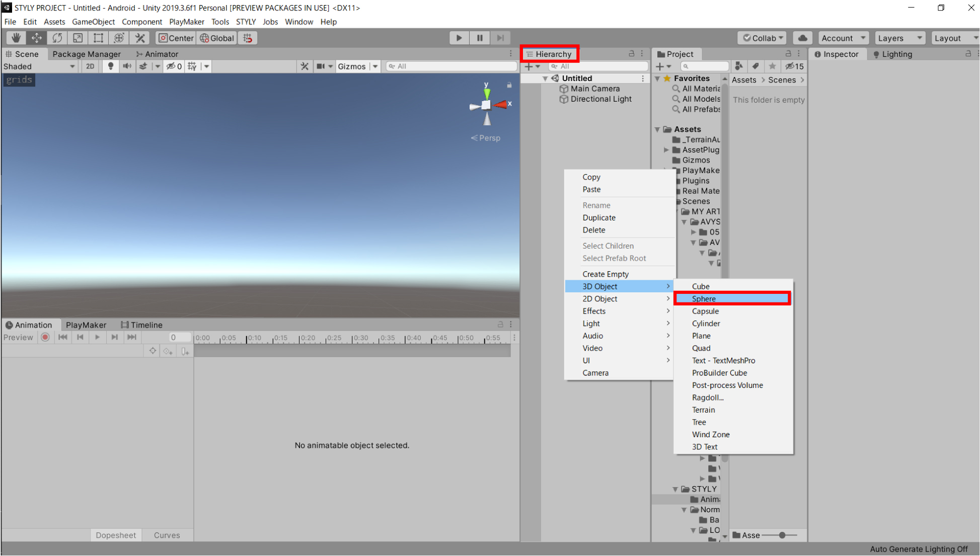Image resolution: width=980 pixels, height=556 pixels.
Task: Toggle grid snapping icon in main toolbar
Action: click(248, 38)
